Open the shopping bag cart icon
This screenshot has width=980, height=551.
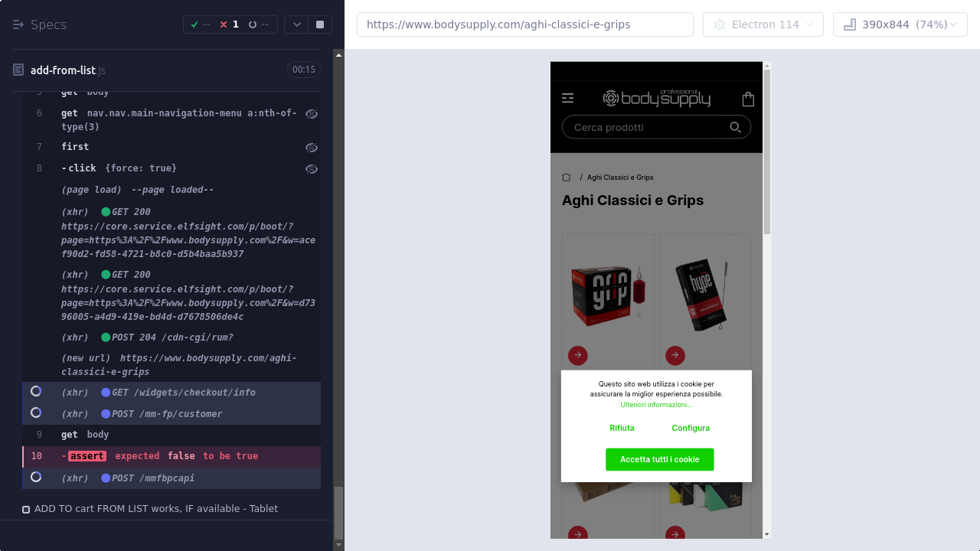[x=748, y=99]
